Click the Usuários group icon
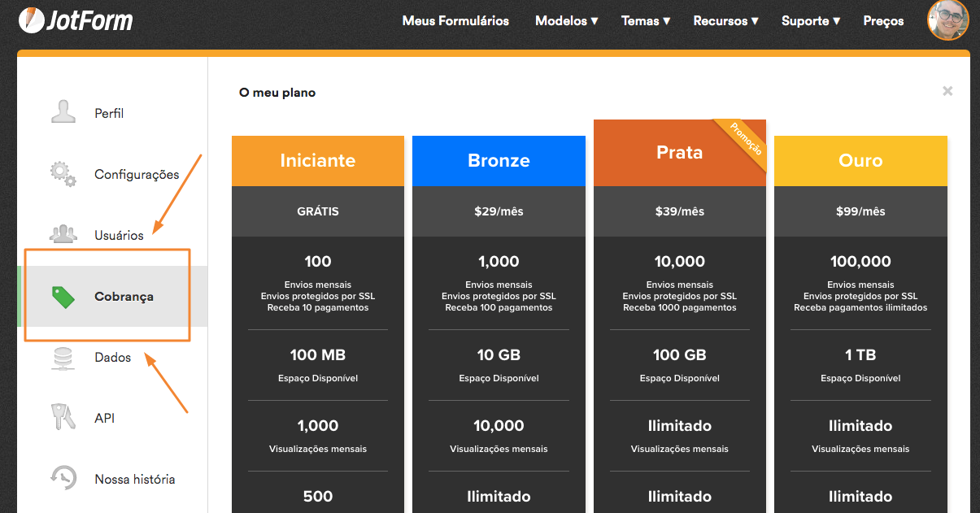 click(x=63, y=235)
